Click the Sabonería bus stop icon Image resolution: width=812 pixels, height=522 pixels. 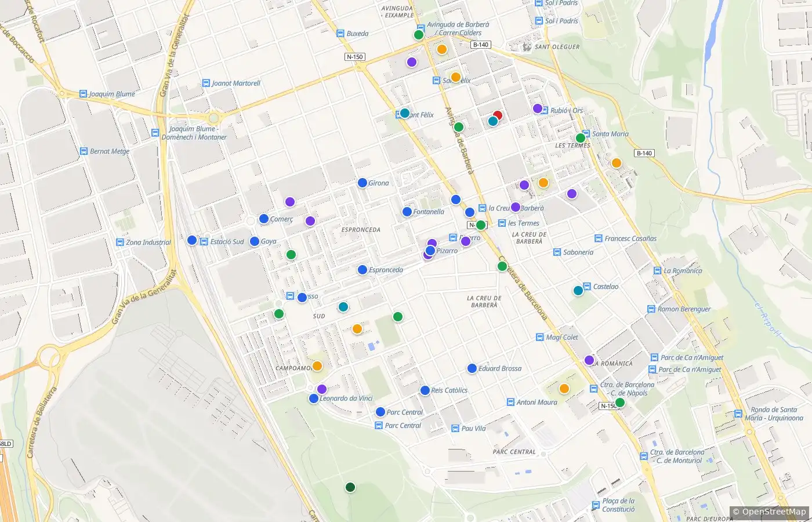557,252
